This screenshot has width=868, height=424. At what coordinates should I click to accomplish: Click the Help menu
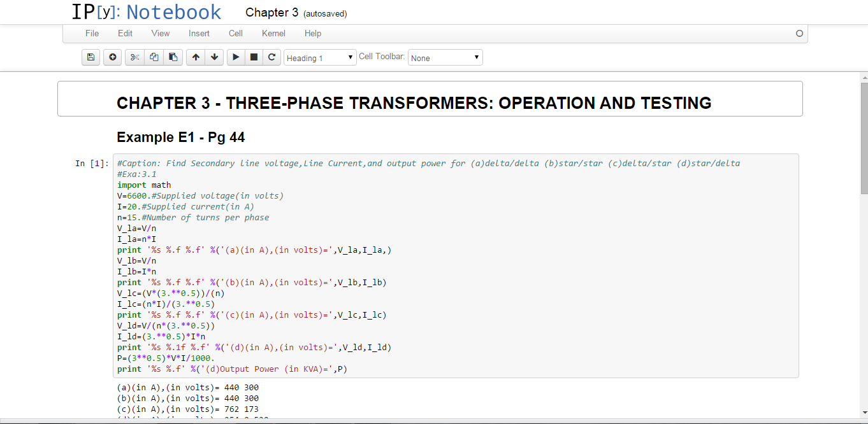313,33
